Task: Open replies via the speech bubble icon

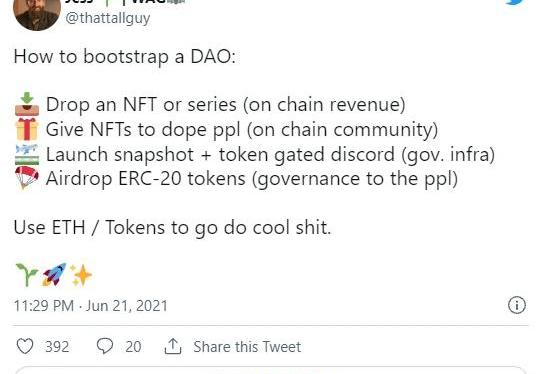Action: click(105, 346)
